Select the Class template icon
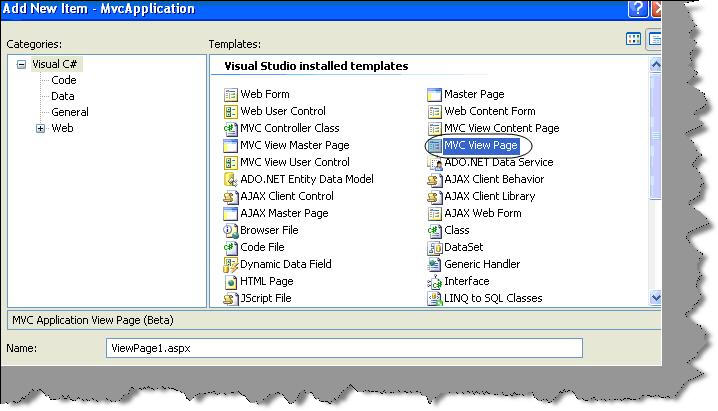Image resolution: width=718 pixels, height=411 pixels. coord(434,230)
